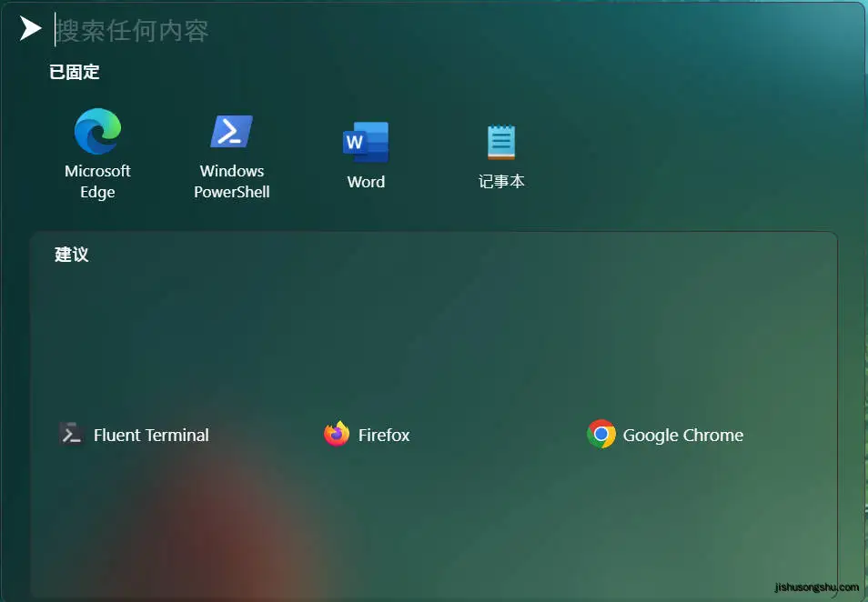Click the 建议 section heading
The width and height of the screenshot is (868, 602).
pos(71,255)
